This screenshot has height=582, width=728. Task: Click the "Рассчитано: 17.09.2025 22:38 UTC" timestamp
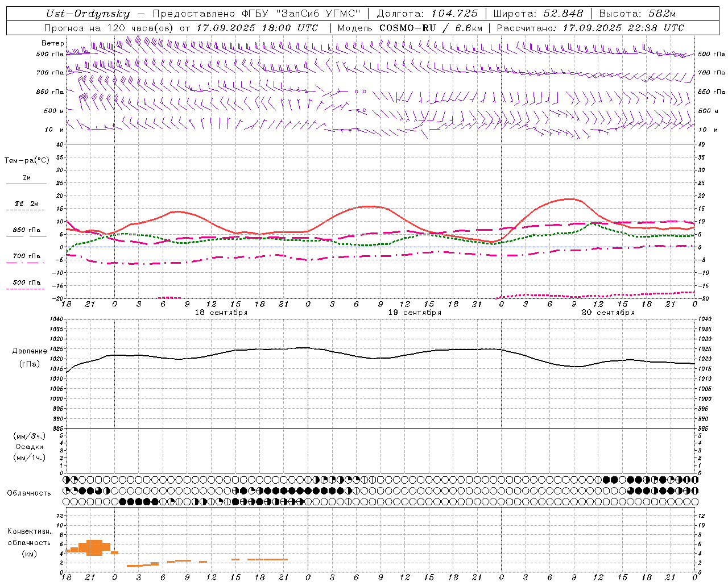coord(590,28)
